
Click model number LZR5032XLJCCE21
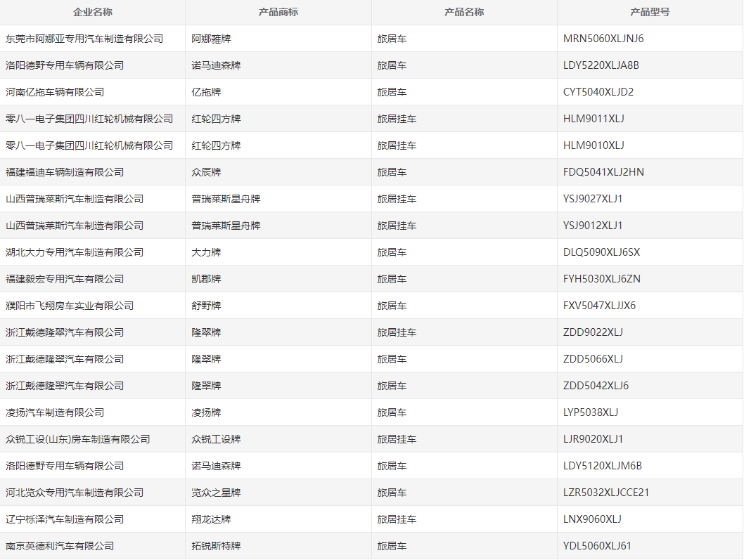coord(606,493)
